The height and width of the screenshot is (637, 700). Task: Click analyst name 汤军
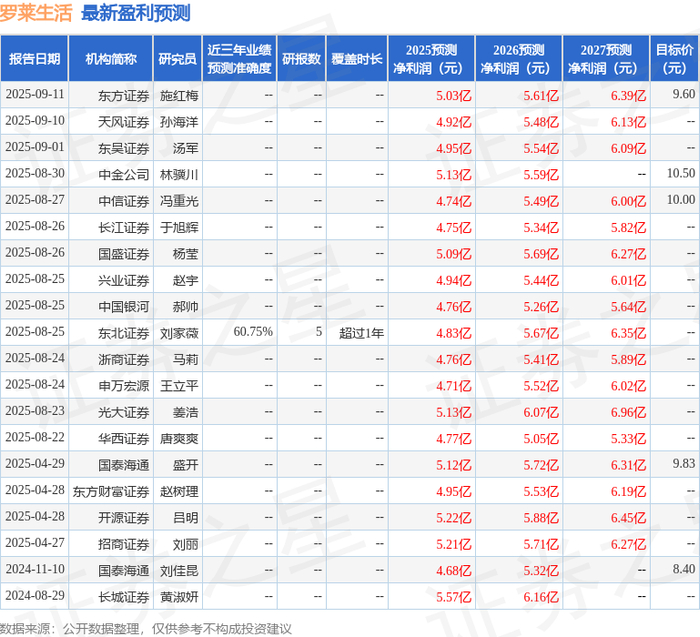click(x=185, y=148)
